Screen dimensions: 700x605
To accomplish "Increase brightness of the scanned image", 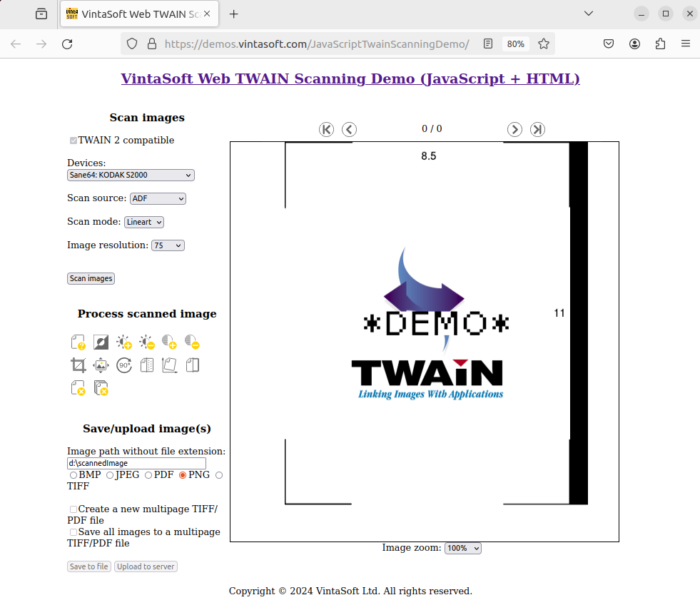I will click(x=123, y=342).
